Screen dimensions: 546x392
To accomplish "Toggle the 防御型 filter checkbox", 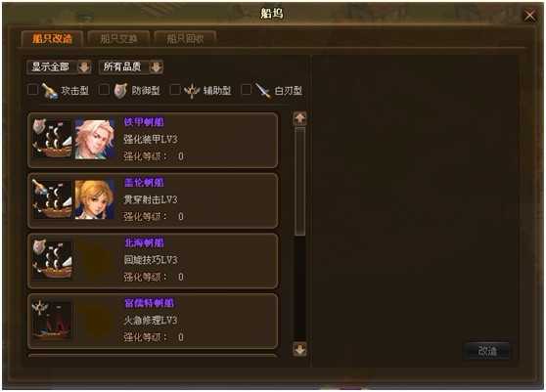I will pos(104,90).
